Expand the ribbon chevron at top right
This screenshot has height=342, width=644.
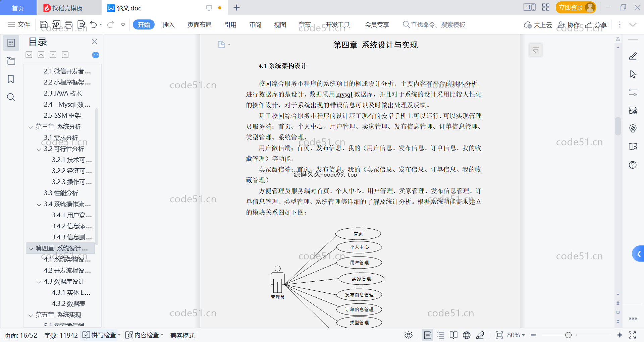633,24
